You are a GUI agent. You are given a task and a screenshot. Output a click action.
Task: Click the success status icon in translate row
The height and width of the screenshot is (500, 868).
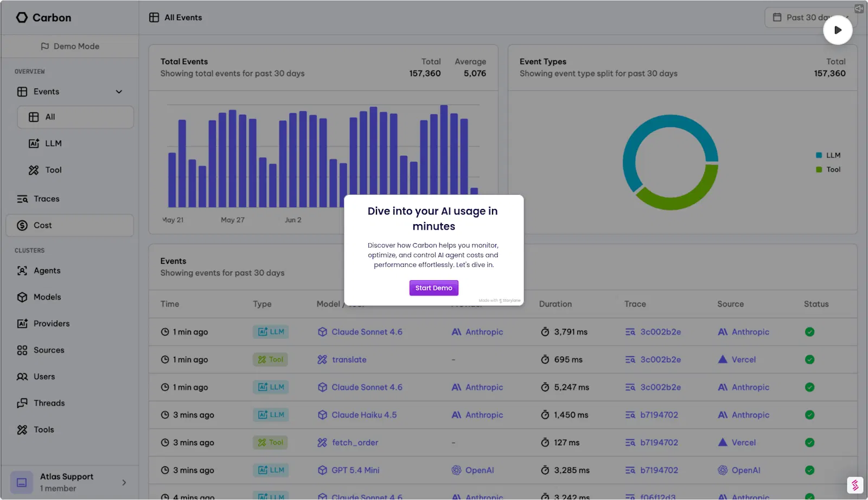point(809,359)
